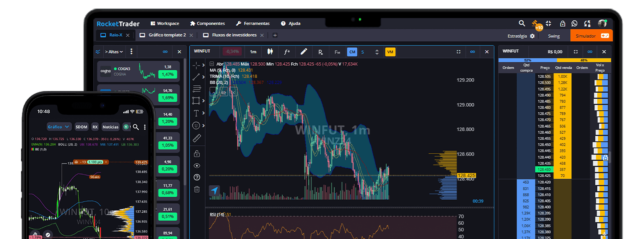This screenshot has width=644, height=239.
Task: Toggle the CM button in chart toolbar
Action: coord(352,52)
